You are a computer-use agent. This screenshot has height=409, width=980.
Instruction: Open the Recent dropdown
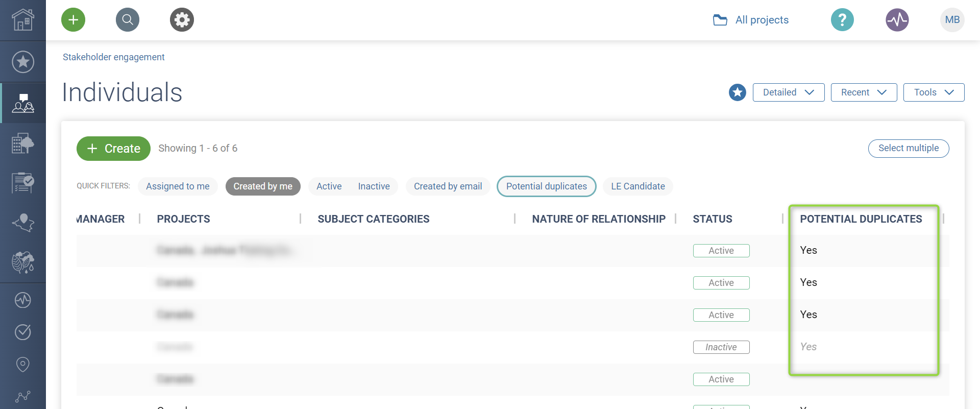tap(864, 92)
